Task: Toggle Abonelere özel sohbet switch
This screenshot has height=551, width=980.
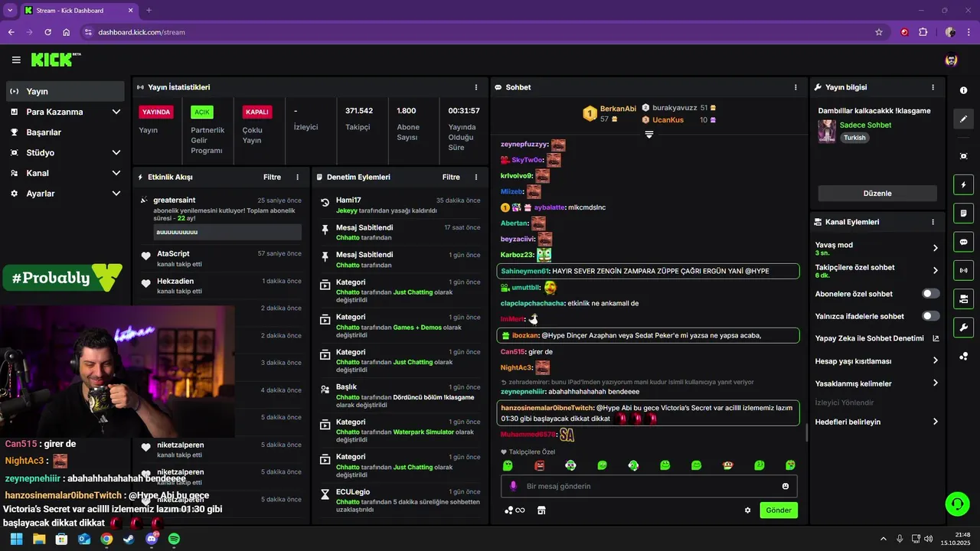Action: [931, 294]
